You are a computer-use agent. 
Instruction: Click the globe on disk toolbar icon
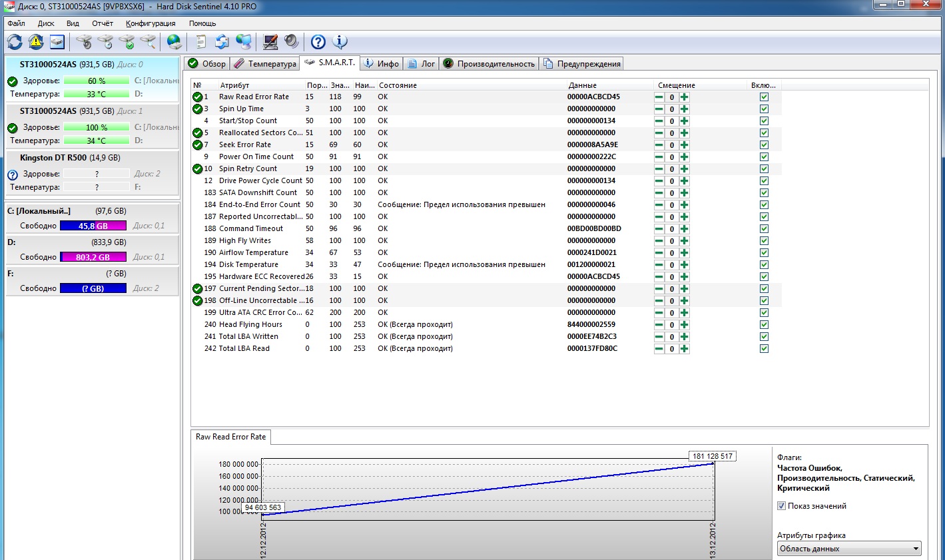point(174,42)
